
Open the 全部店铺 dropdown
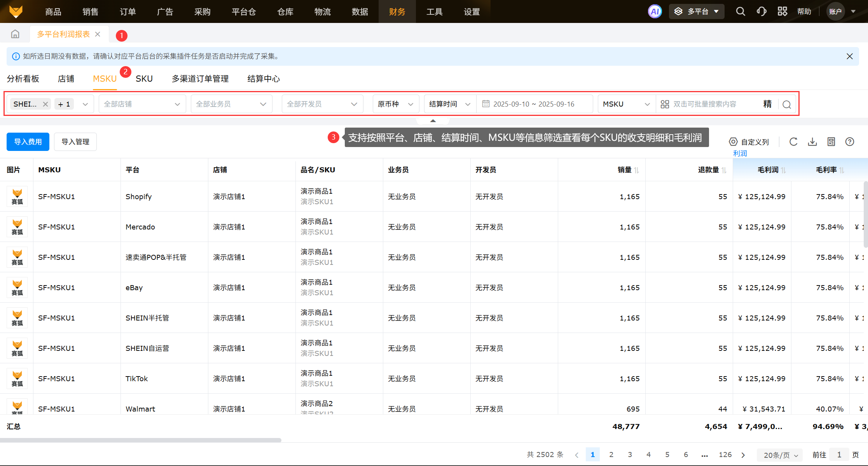pos(142,104)
